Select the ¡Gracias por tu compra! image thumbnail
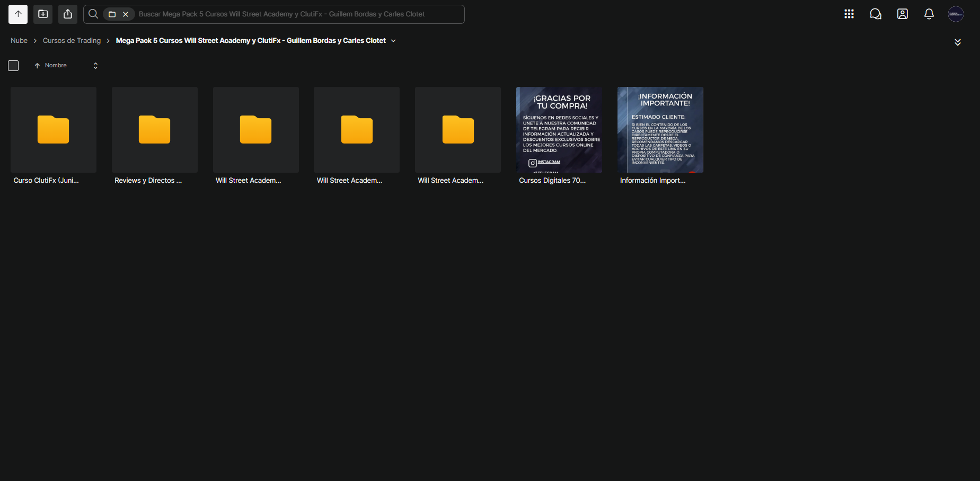 [559, 130]
